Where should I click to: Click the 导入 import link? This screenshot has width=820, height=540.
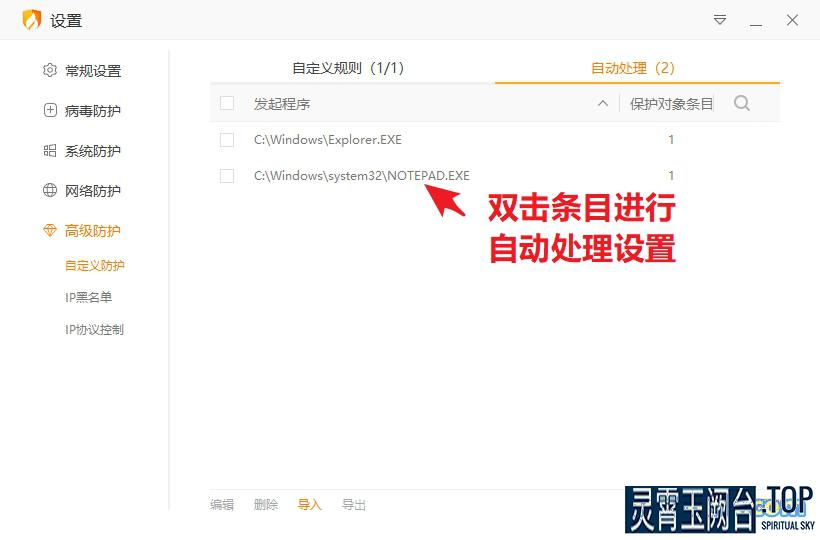pyautogui.click(x=310, y=505)
